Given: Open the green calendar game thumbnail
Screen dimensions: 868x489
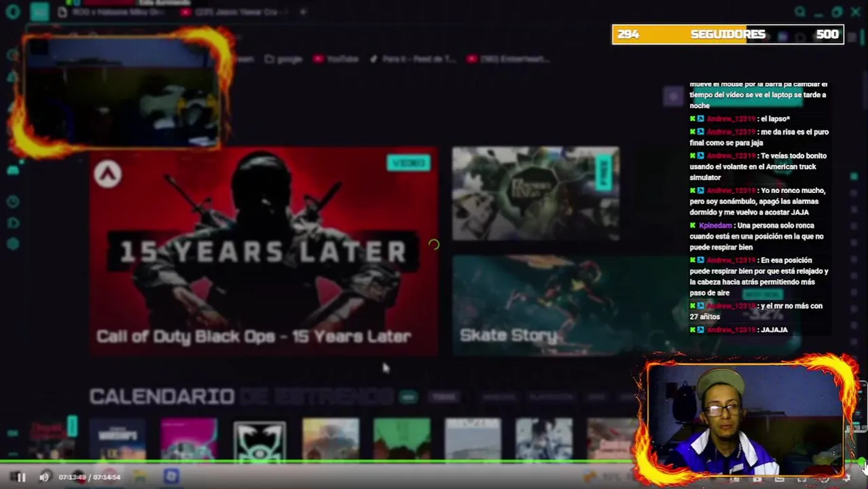Looking at the screenshot, I should tap(401, 440).
